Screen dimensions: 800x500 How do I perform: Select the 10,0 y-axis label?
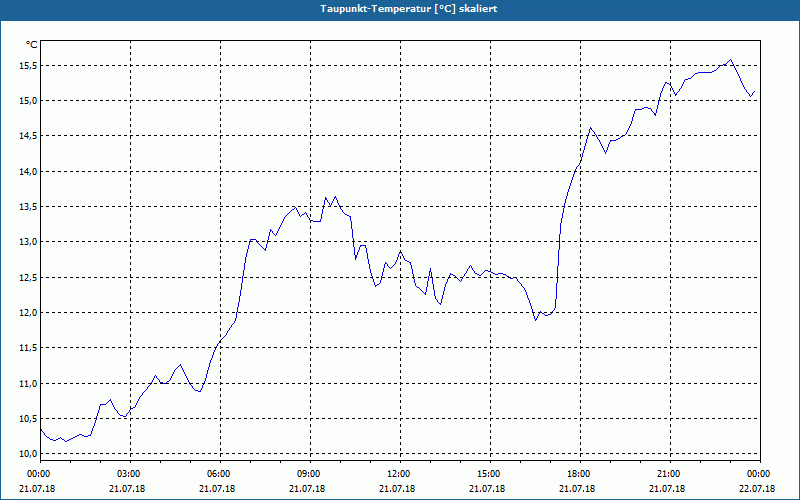[28, 454]
